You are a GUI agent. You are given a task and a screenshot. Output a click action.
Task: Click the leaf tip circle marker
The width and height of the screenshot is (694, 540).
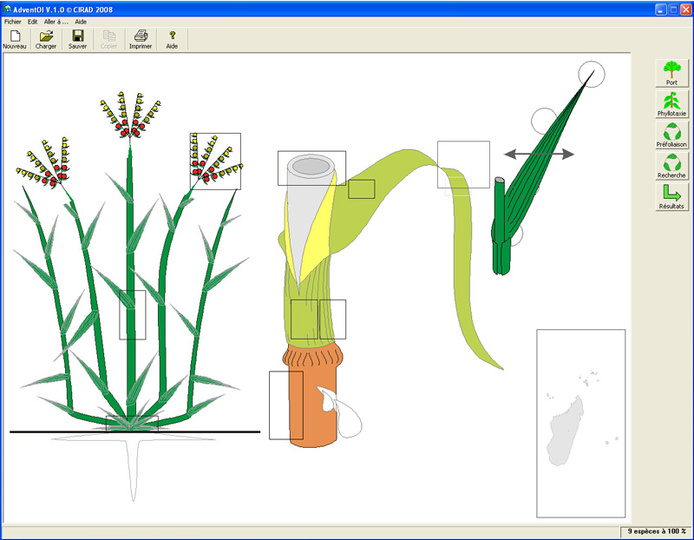pyautogui.click(x=591, y=73)
